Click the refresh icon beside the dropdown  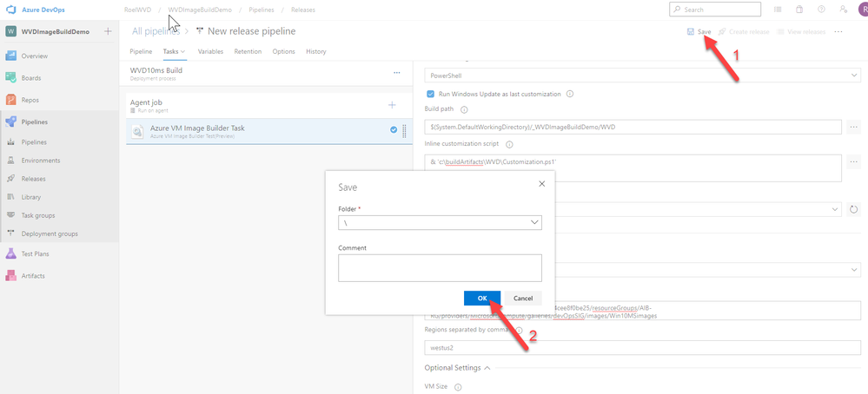click(853, 209)
